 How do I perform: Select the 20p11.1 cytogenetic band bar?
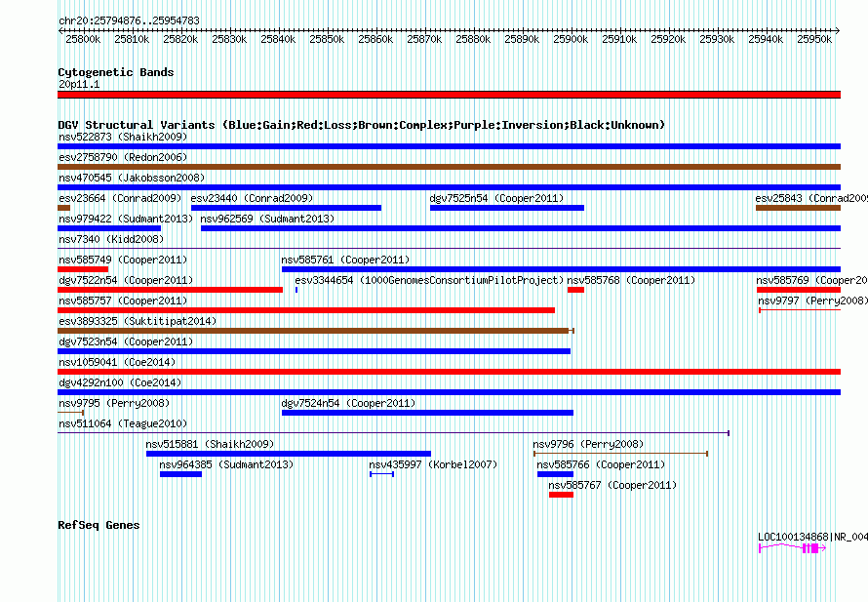tap(449, 95)
